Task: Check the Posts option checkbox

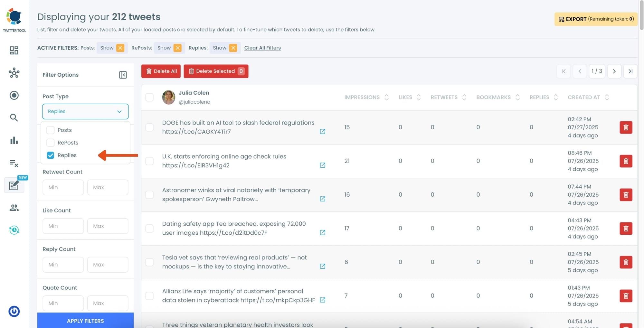Action: tap(51, 130)
